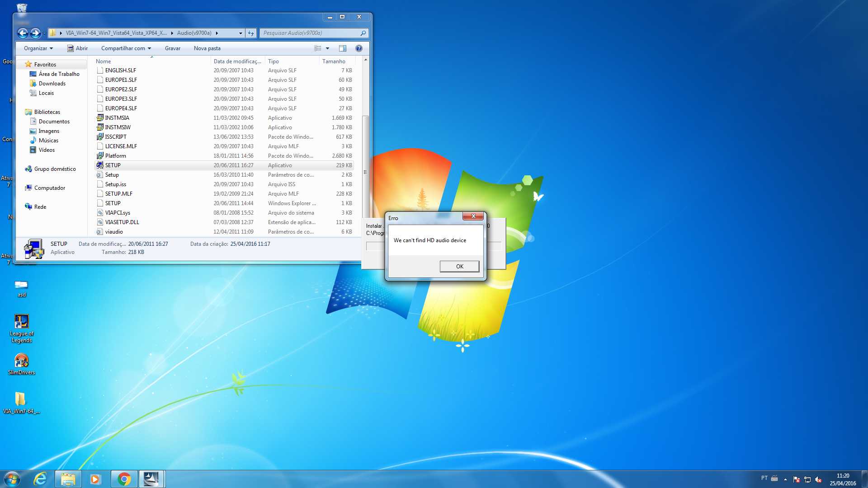868x488 pixels.
Task: Click VIA_Win7-64 breadcrumb in address bar
Action: pyautogui.click(x=116, y=33)
